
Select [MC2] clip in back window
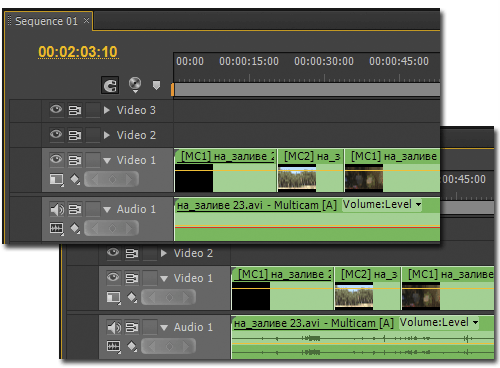pos(367,288)
